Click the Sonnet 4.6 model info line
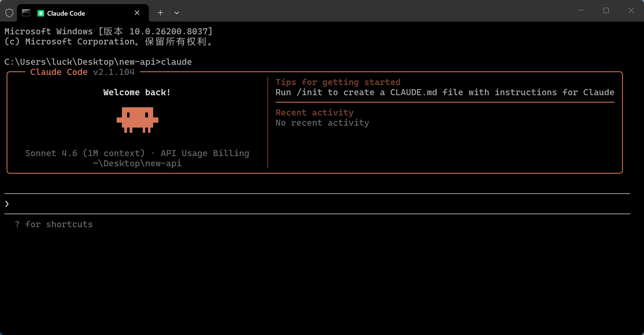Screen dimensions: 644x335 (x=137, y=153)
